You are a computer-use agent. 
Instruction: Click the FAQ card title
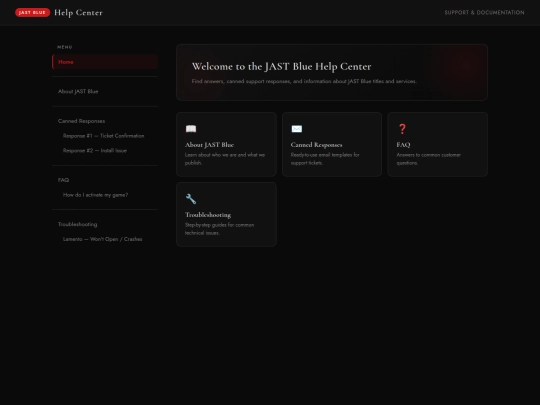[x=403, y=145]
